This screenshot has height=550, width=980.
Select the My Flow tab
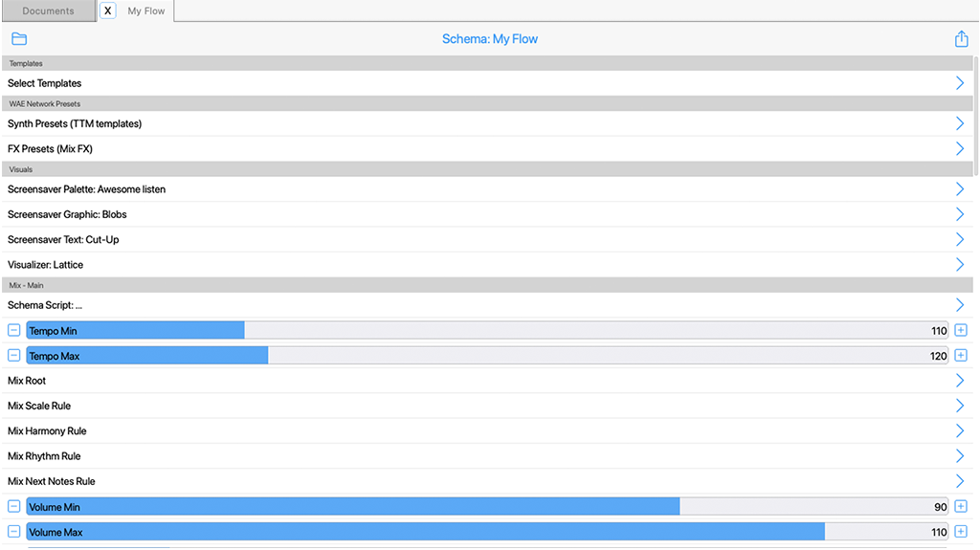pos(146,11)
